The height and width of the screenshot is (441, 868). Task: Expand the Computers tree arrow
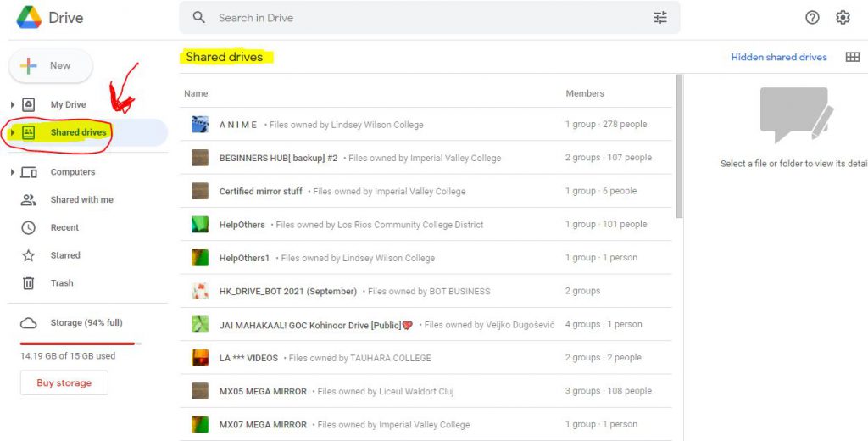(12, 172)
